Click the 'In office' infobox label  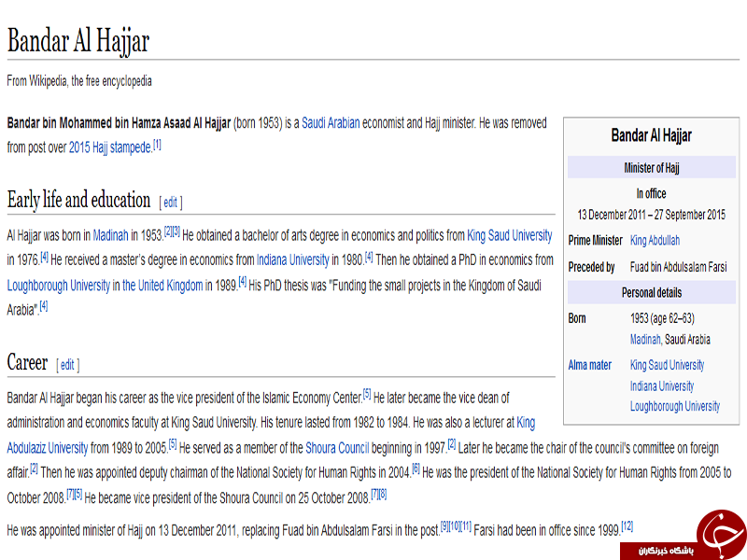[651, 194]
